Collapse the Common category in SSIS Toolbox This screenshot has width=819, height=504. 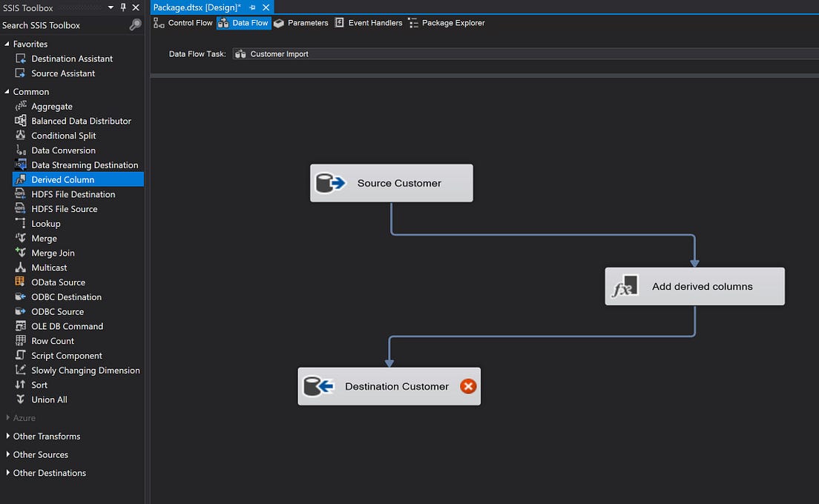[x=6, y=91]
